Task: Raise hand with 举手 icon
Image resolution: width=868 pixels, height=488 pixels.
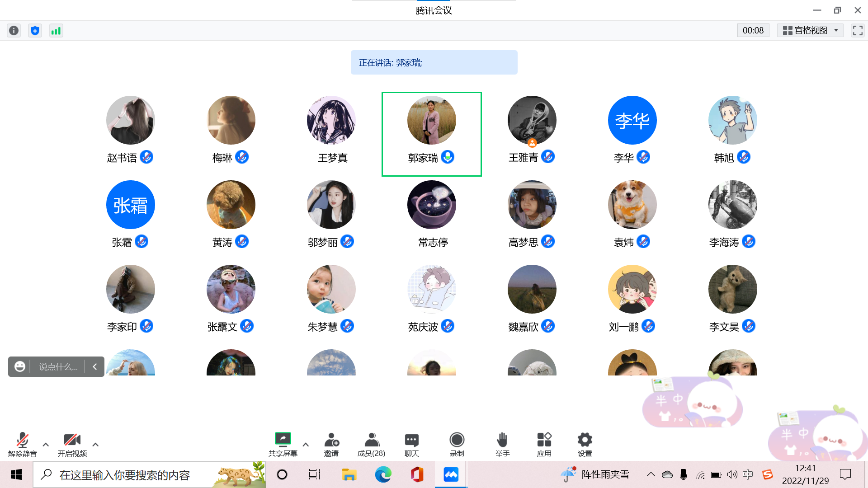Action: click(502, 440)
